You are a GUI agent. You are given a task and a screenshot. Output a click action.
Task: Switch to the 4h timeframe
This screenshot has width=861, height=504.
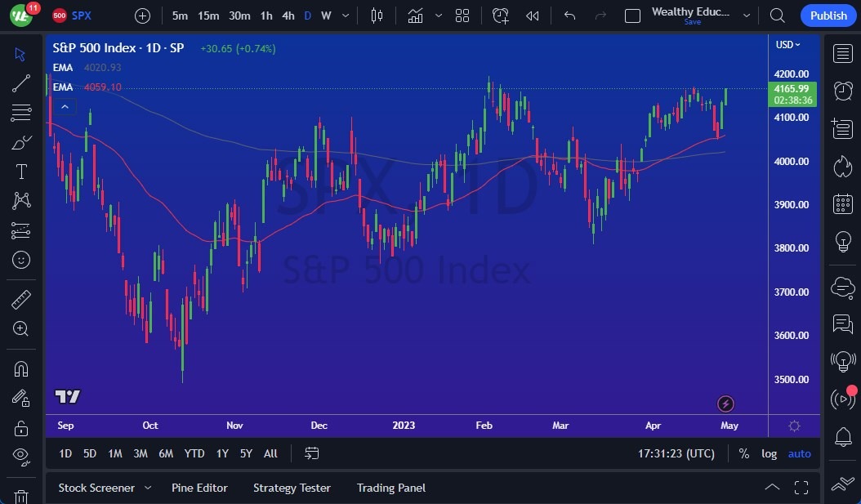(288, 16)
